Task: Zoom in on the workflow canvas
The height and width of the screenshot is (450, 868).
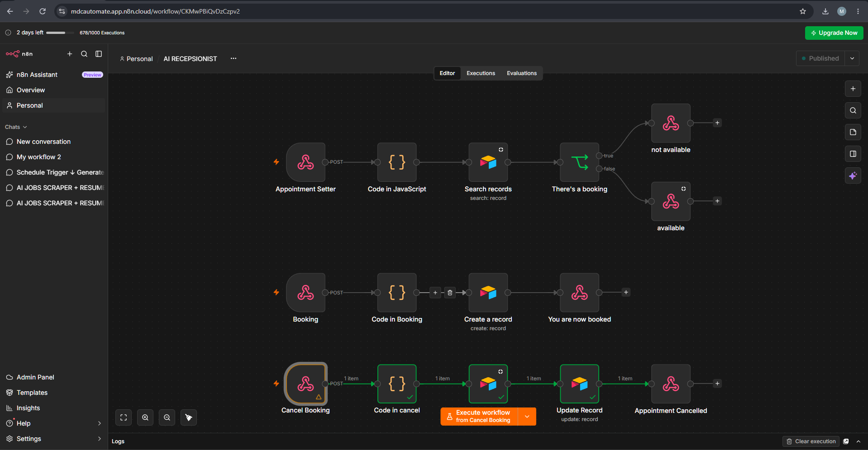Action: [145, 417]
